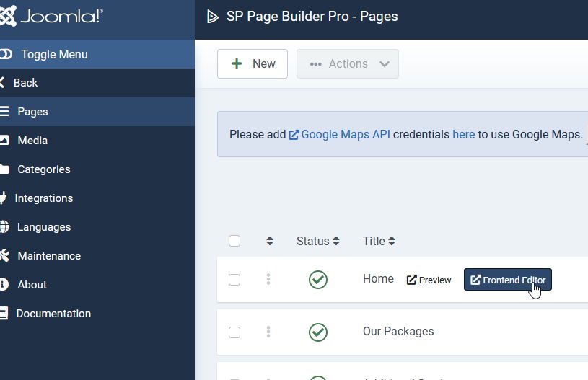Image resolution: width=588 pixels, height=380 pixels.
Task: Open three-dot row menu for Home page
Action: 268,280
